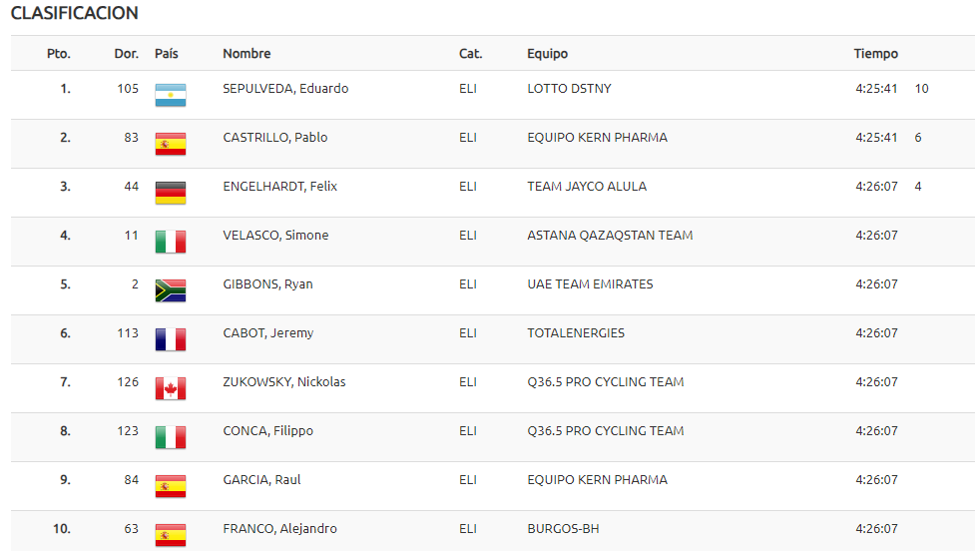980x551 pixels.
Task: Click the Spain flag beside Garcia, Raul
Action: [x=171, y=486]
